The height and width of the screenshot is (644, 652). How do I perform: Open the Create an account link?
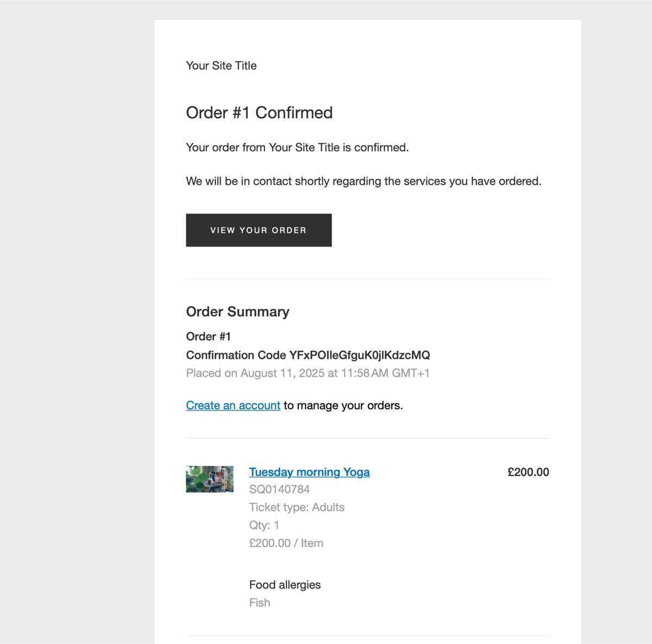(233, 406)
